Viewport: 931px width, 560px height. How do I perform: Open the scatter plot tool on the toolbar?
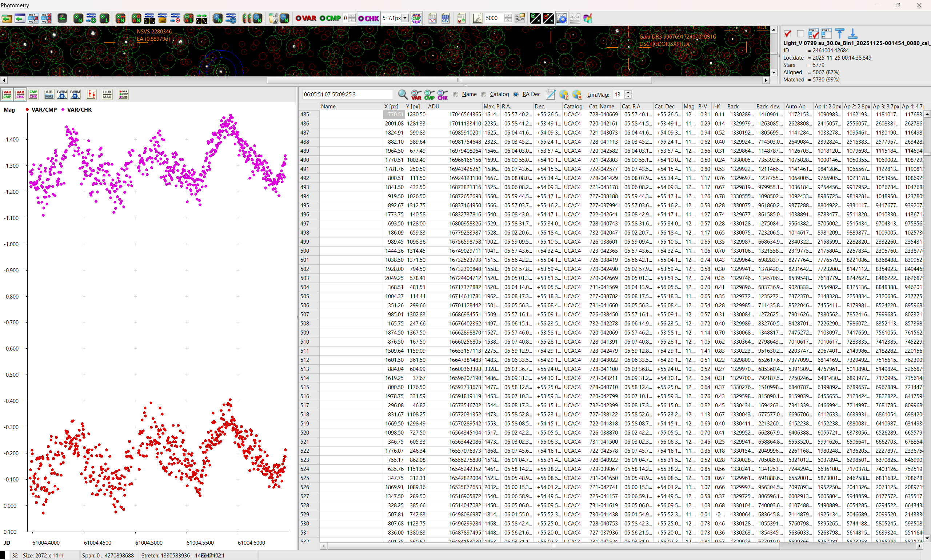(477, 18)
